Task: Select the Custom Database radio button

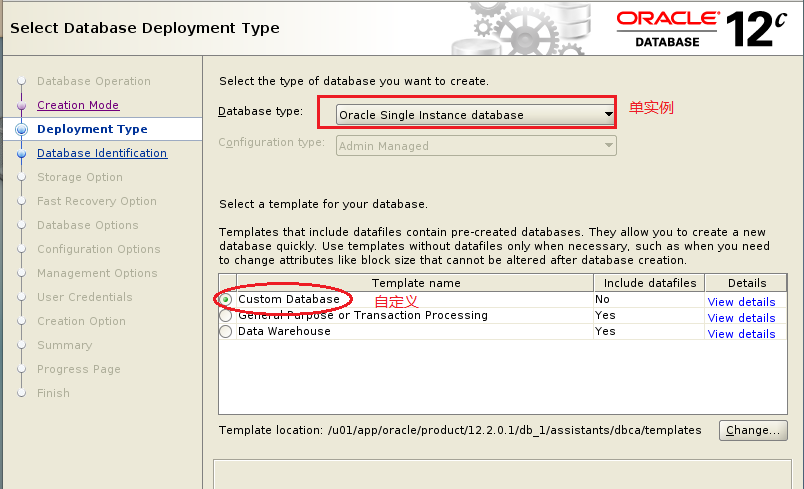Action: (x=226, y=299)
